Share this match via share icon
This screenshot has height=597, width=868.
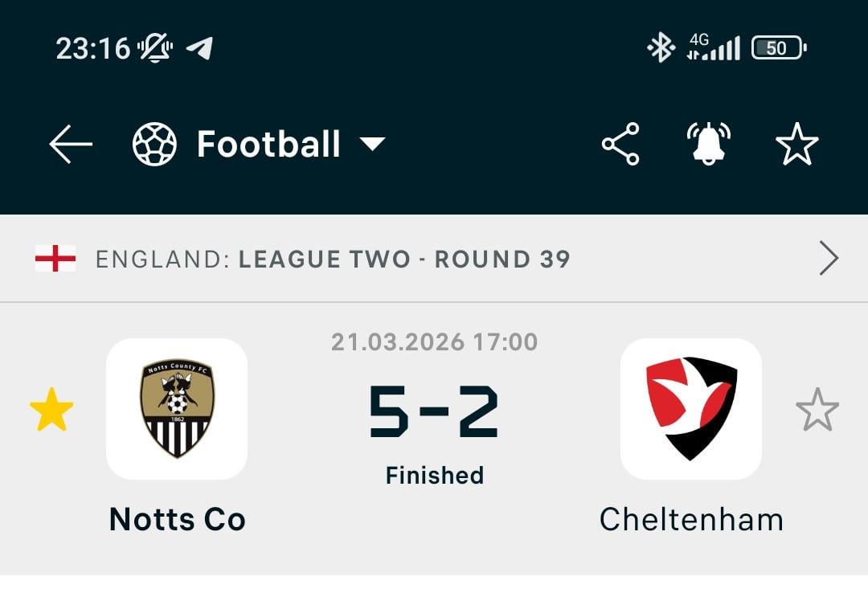tap(620, 145)
